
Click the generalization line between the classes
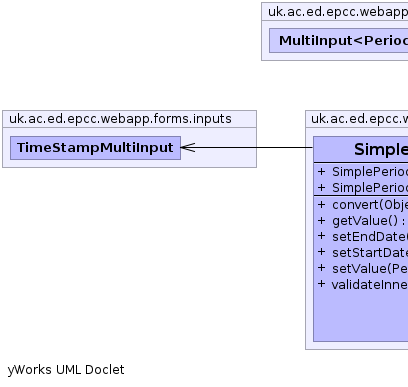(254, 147)
